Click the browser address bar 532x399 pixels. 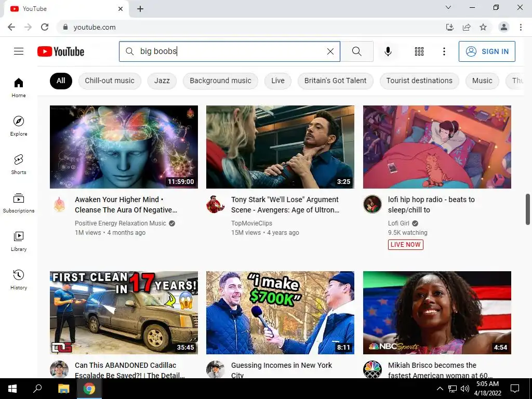tap(251, 27)
